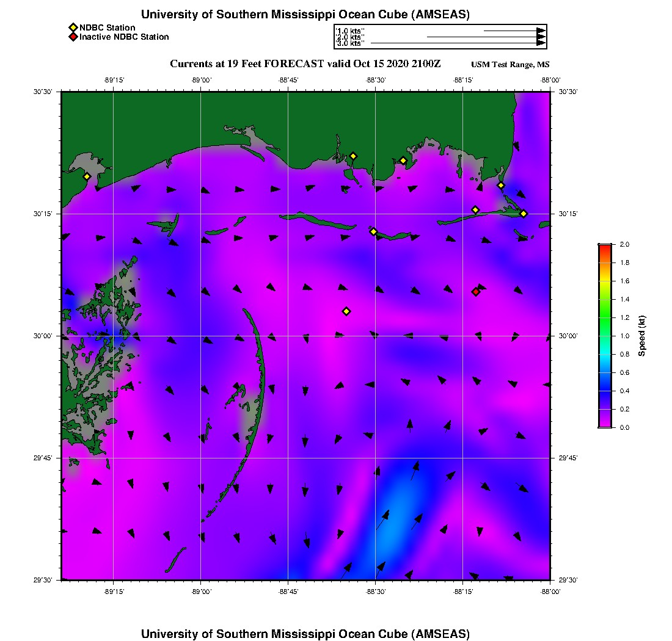Click the "USM Test Range, MS" label
The height and width of the screenshot is (641, 672).
(510, 65)
